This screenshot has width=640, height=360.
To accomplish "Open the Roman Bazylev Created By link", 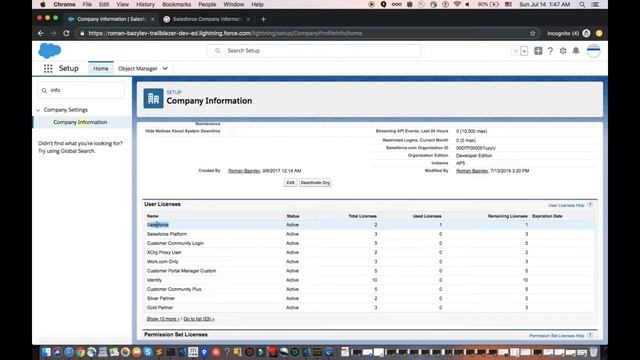I will (244, 171).
